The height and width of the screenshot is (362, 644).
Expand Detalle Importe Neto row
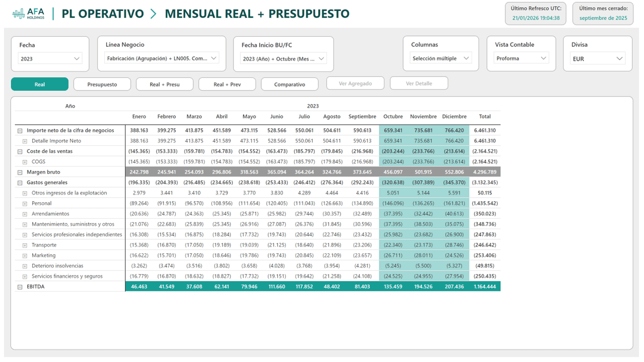click(x=25, y=141)
